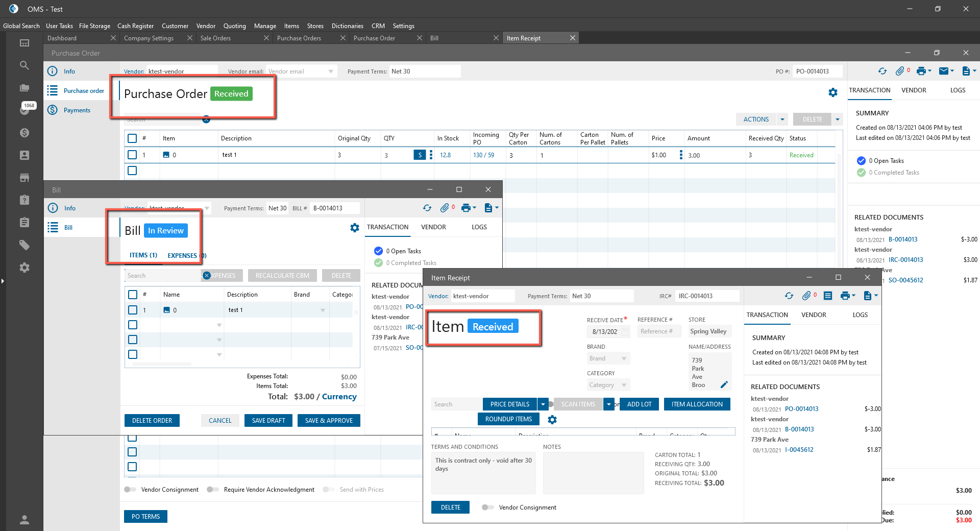Open attachments paperclip in Purchase Order toolbar
980x531 pixels.
[x=900, y=71]
